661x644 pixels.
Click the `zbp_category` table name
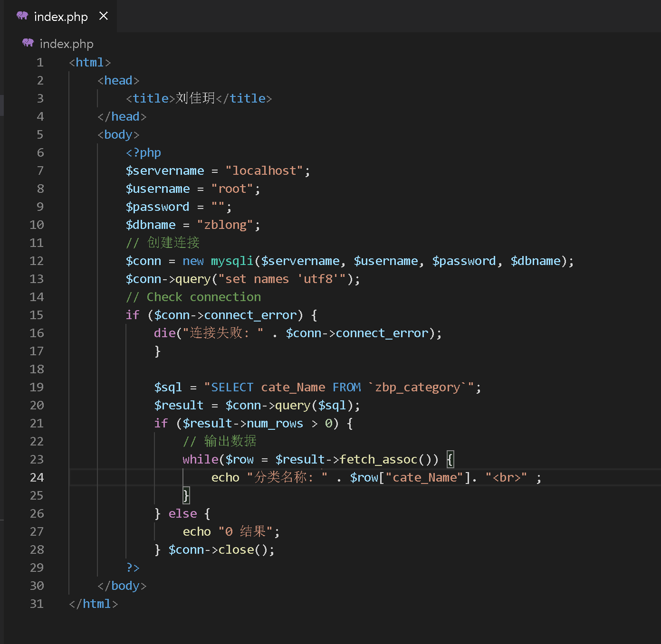[418, 387]
